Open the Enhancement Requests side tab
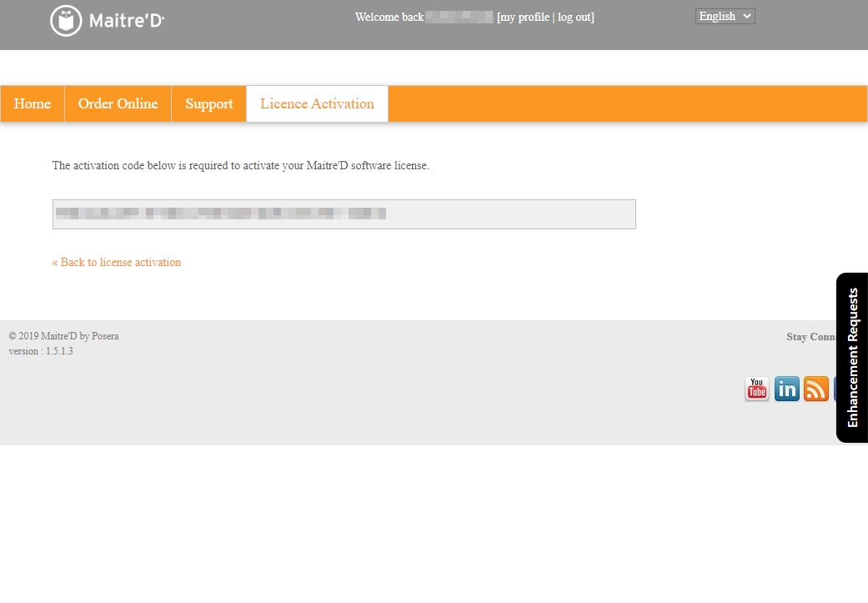Screen dimensions: 868x603 pos(852,358)
